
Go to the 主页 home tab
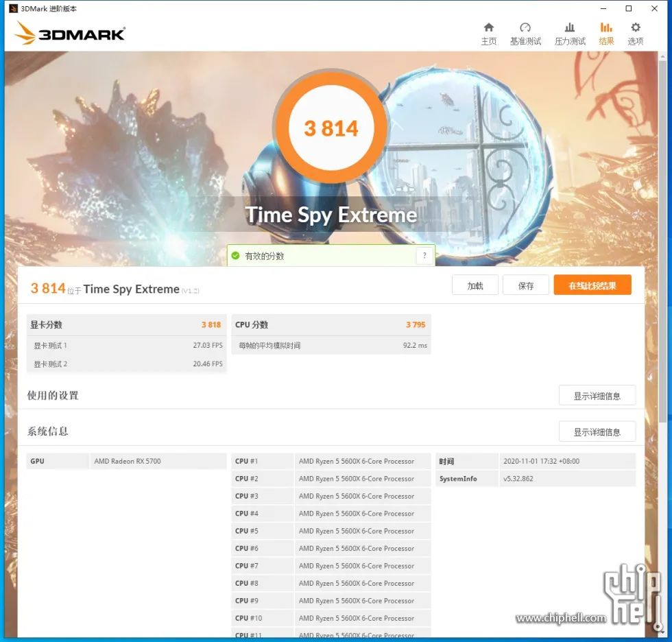[x=488, y=34]
